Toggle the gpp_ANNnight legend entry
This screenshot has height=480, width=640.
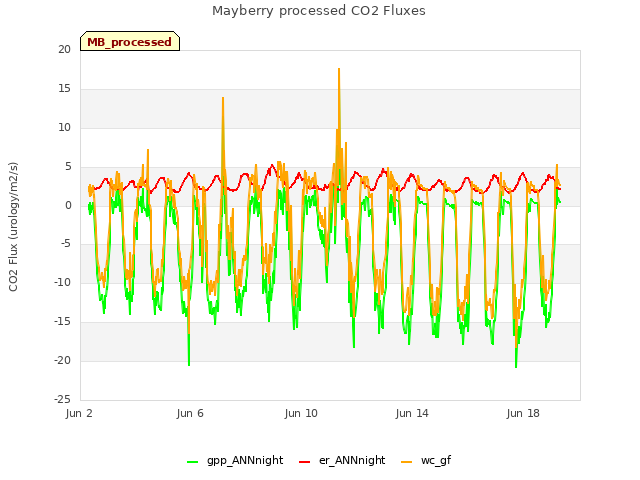pos(235,460)
